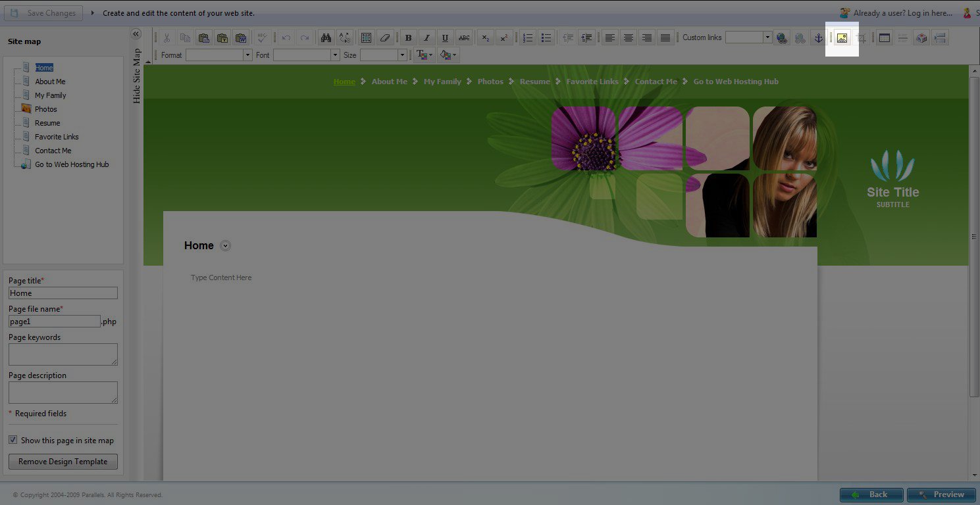
Task: Open the Photos link in page navigation
Action: click(490, 82)
